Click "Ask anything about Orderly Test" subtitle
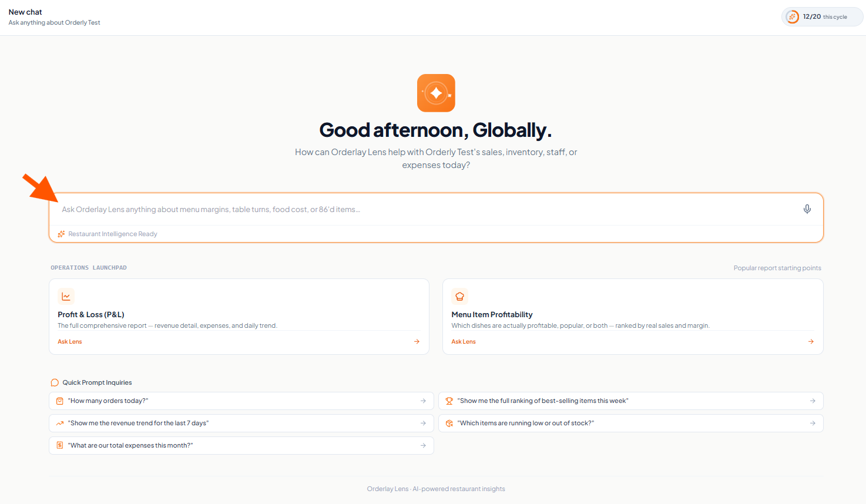 54,23
